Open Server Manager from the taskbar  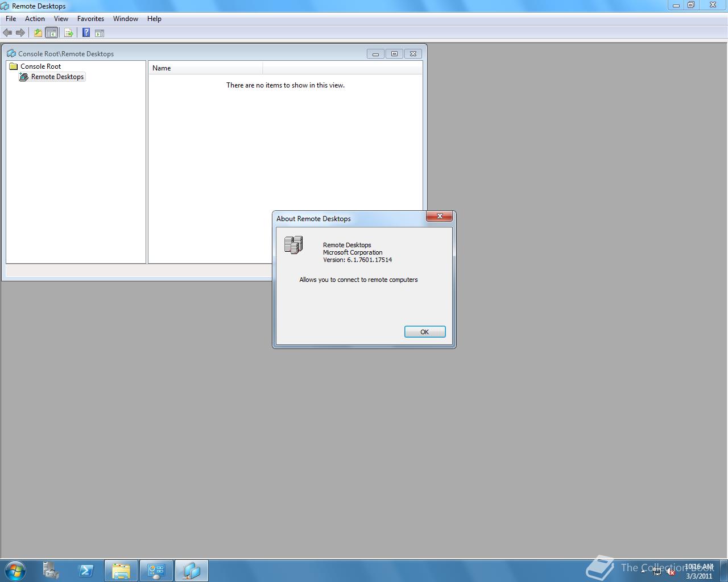click(51, 571)
